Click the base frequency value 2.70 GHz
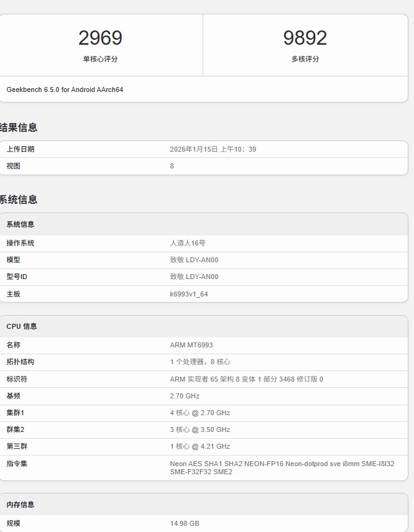The image size is (414, 532). (185, 396)
